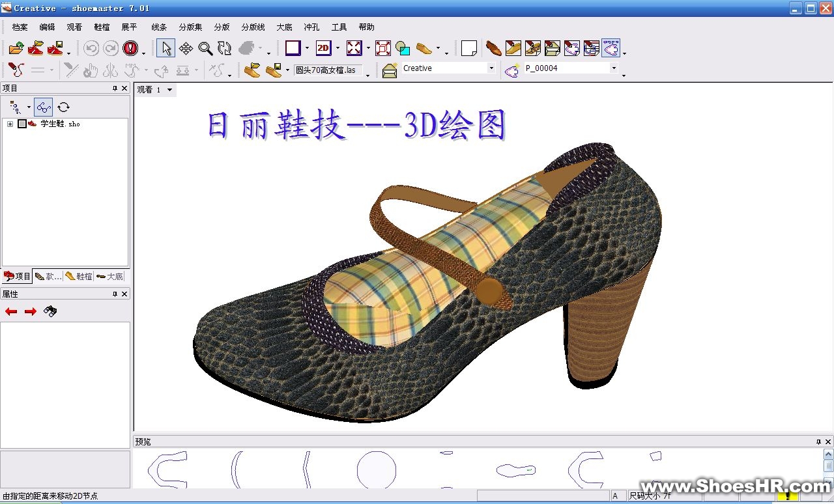Click the rotate view arrows icon
Screen dimensions: 834x504
click(225, 48)
